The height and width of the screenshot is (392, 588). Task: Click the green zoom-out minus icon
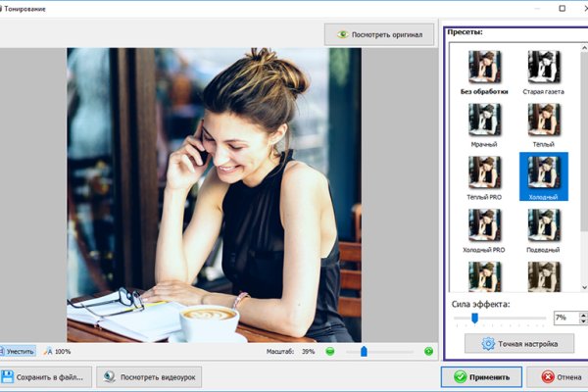[x=330, y=351]
